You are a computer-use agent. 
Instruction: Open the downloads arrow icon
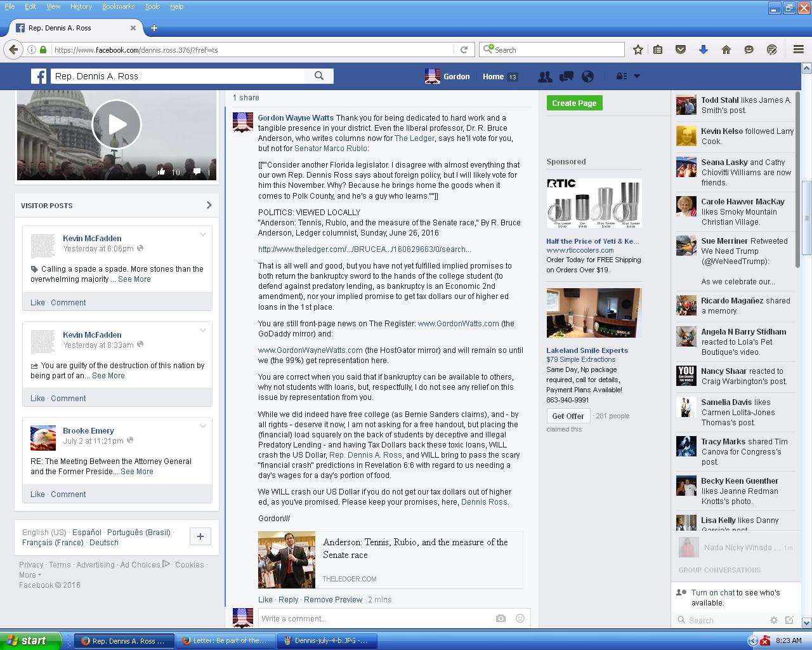[704, 50]
